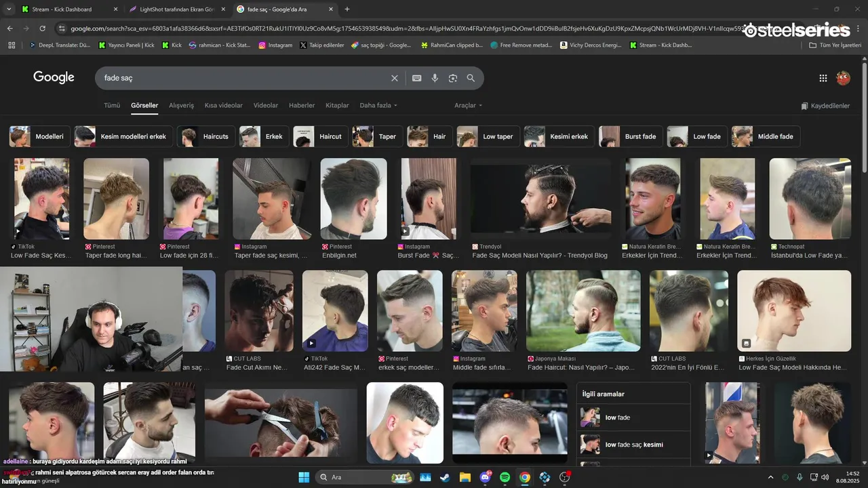This screenshot has width=868, height=488.
Task: Expand the Araçlar tools dropdown
Action: coord(468,106)
